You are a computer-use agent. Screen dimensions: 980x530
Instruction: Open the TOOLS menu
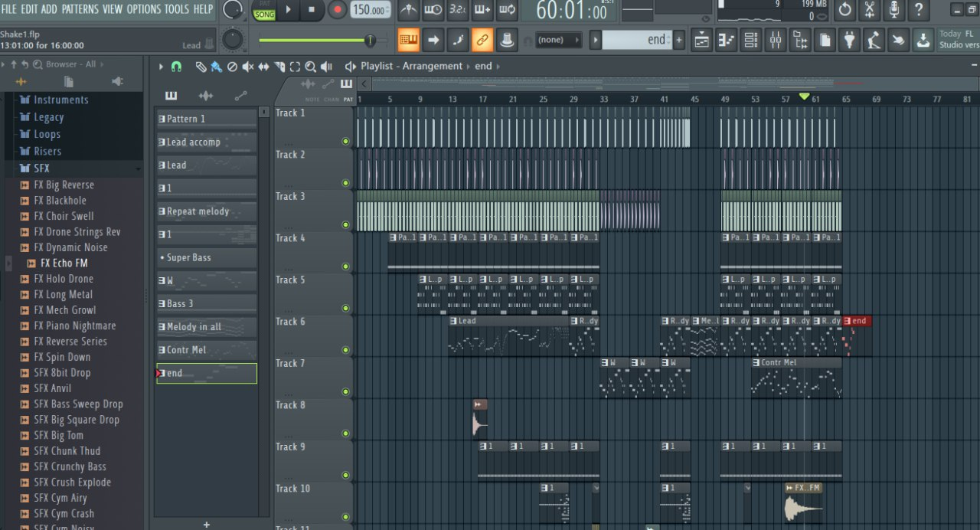click(177, 9)
